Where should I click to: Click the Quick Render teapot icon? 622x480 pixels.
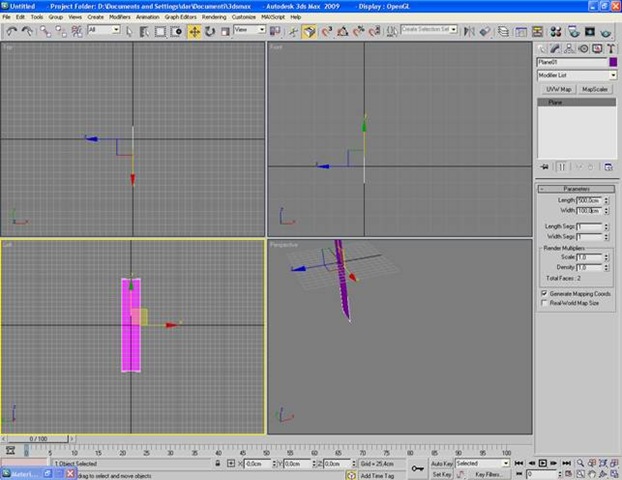coord(606,32)
